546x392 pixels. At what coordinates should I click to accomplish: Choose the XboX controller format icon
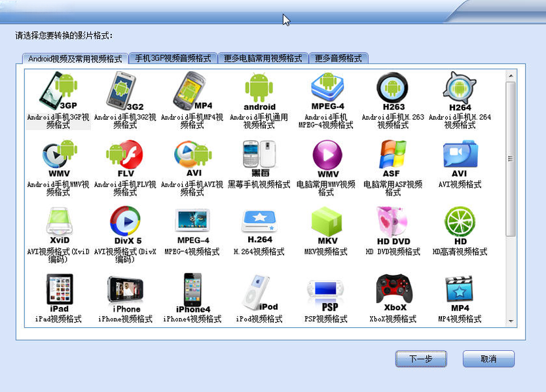394,293
